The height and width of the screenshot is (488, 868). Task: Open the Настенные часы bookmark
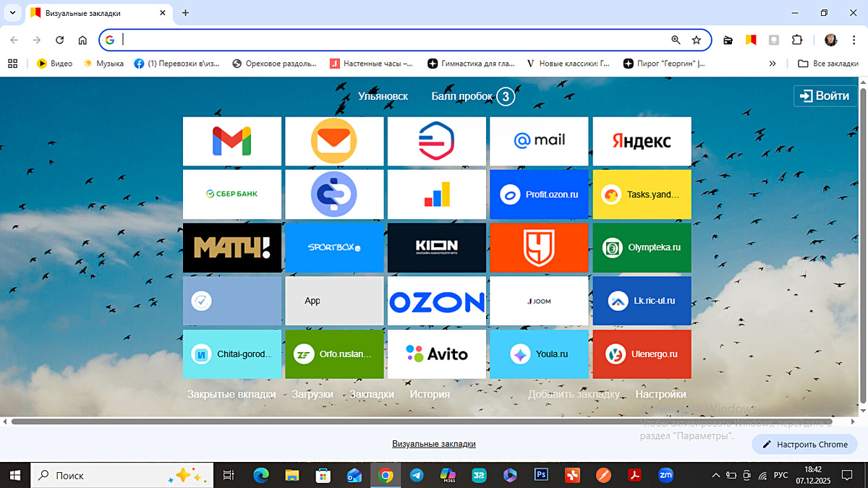click(372, 64)
